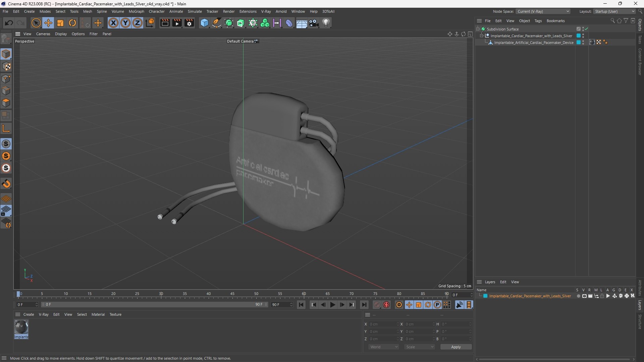Screen dimensions: 644x362
Task: Play the animation forward
Action: (x=332, y=305)
